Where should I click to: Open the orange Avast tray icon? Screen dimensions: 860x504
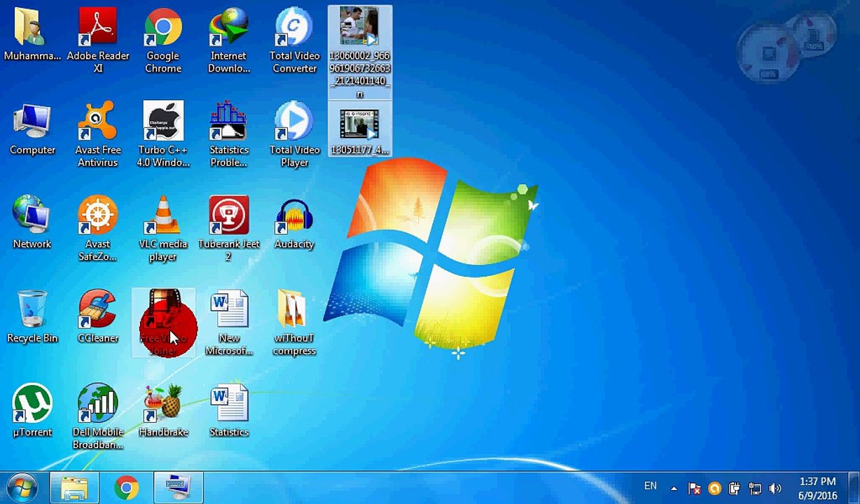(714, 489)
